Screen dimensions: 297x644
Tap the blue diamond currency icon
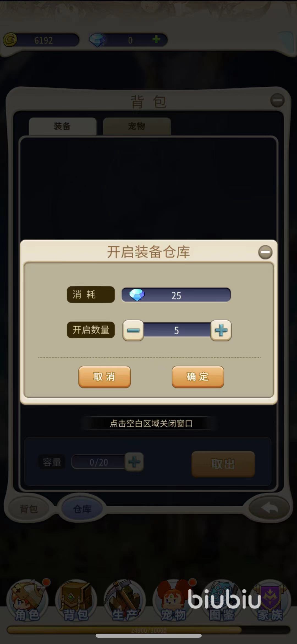(x=97, y=40)
